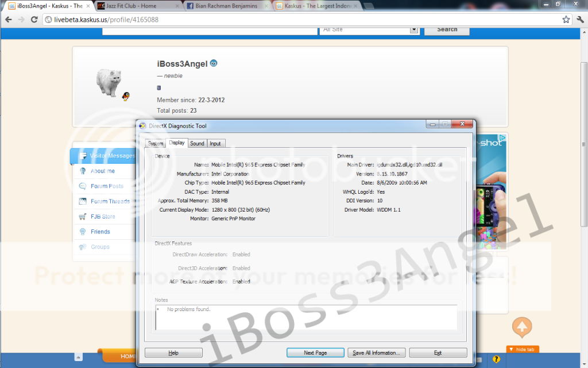The width and height of the screenshot is (588, 368).
Task: Reload the page with refresh icon
Action: pos(34,20)
